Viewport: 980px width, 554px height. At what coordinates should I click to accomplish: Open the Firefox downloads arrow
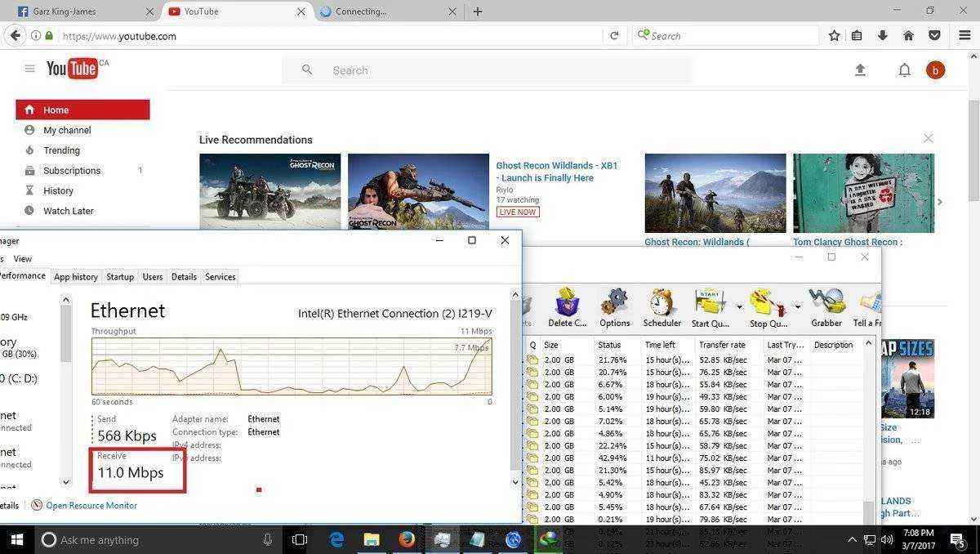coord(883,36)
